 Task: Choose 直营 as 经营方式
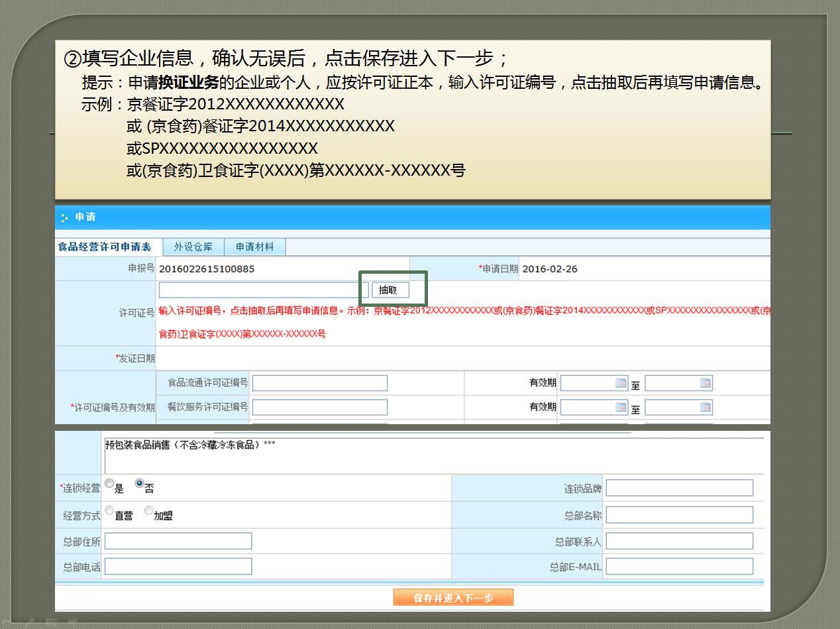coord(109,511)
